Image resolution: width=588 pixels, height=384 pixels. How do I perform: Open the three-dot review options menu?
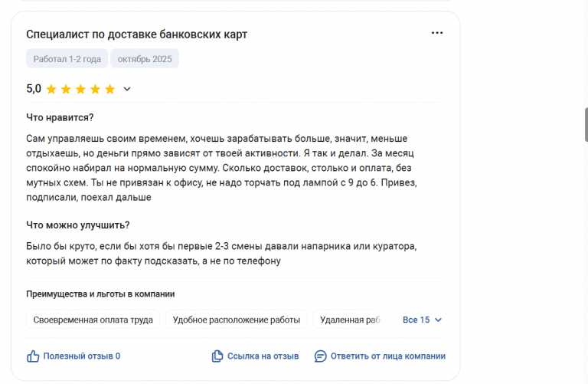click(437, 33)
